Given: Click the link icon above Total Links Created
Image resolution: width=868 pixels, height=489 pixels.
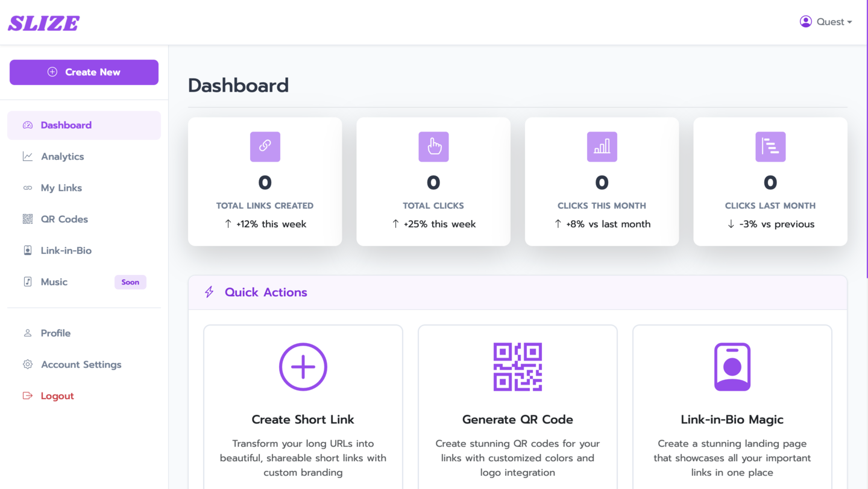Looking at the screenshot, I should [x=265, y=147].
